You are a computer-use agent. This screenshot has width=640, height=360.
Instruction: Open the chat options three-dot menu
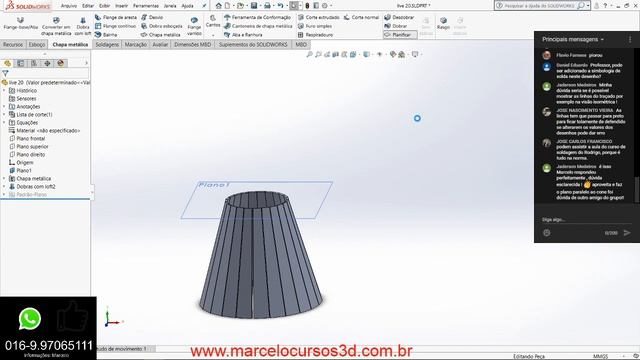tap(630, 39)
